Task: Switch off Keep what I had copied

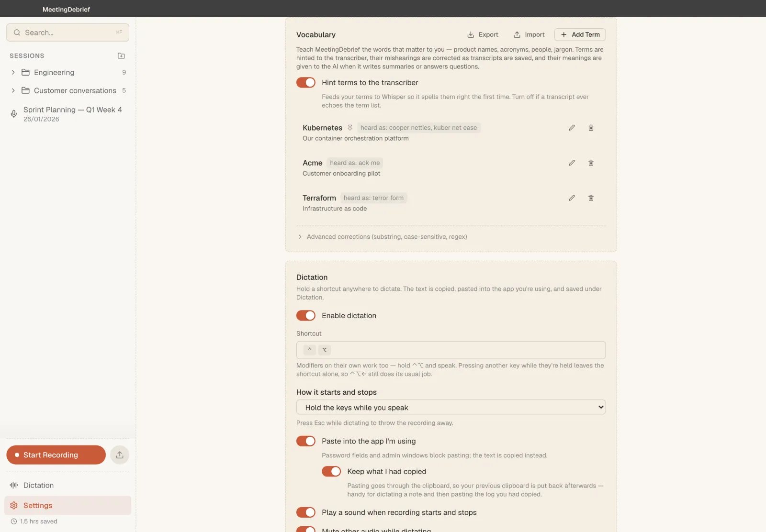Action: click(331, 472)
